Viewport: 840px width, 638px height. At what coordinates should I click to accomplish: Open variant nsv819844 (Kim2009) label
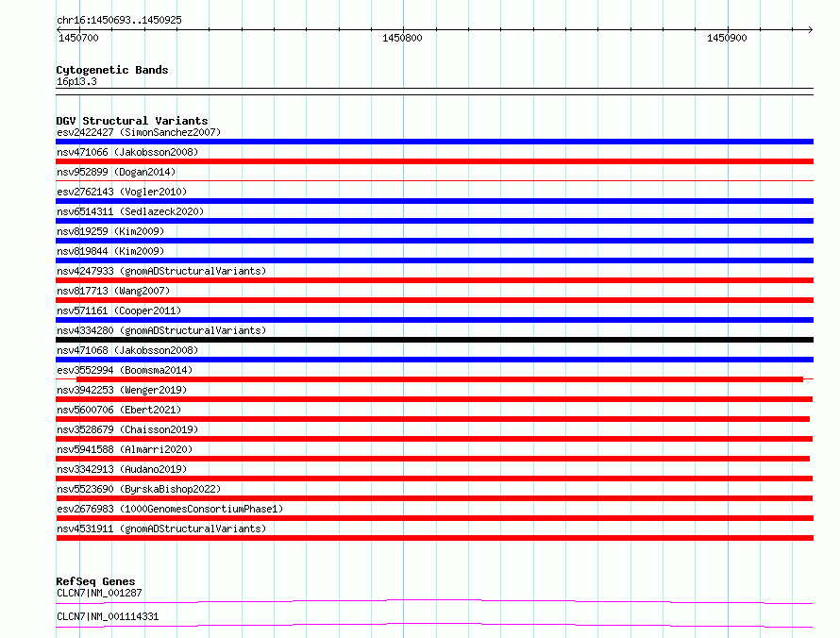pos(110,251)
